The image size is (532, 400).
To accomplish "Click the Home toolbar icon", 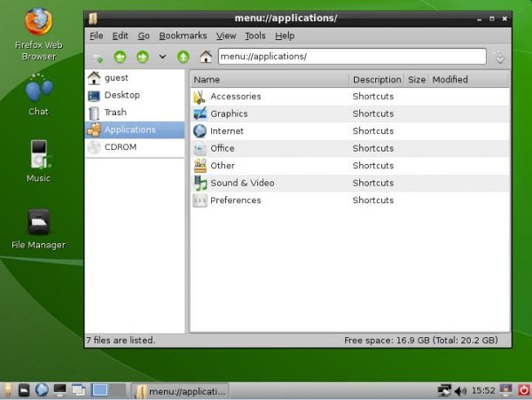I will 206,57.
